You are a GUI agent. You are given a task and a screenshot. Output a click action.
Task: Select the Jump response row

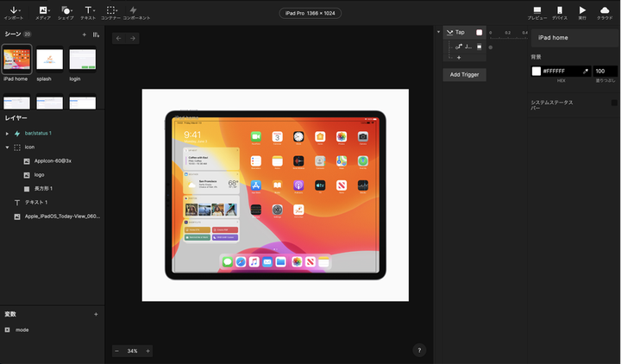463,47
